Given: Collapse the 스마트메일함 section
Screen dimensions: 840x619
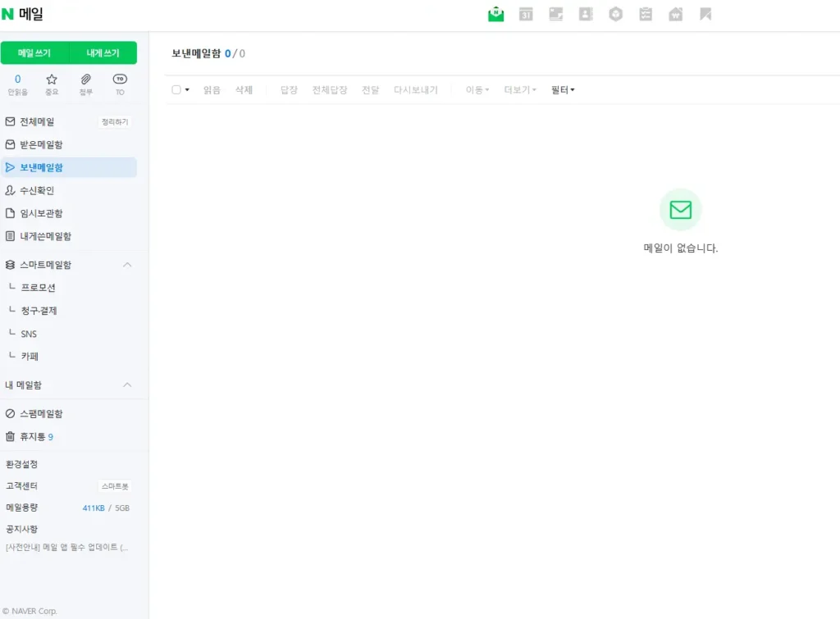Looking at the screenshot, I should pos(127,265).
